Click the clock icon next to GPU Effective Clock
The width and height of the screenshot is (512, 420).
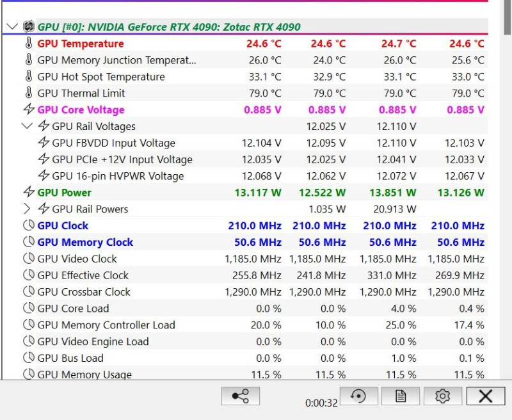click(x=29, y=275)
